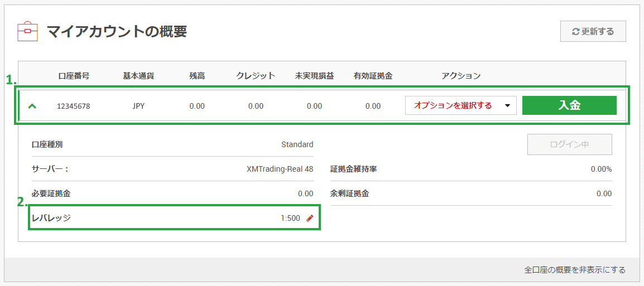Click the 有効証拠金 column header
644x286 pixels.
coord(373,76)
